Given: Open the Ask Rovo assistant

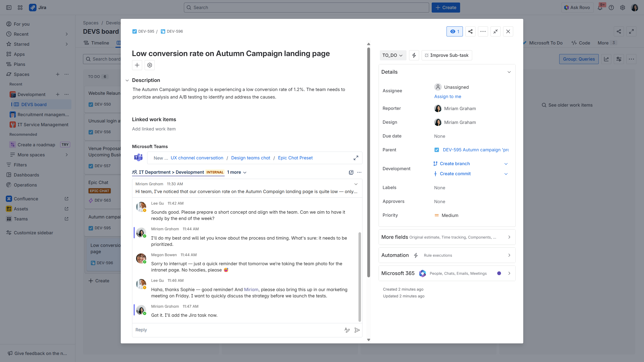Looking at the screenshot, I should [577, 8].
